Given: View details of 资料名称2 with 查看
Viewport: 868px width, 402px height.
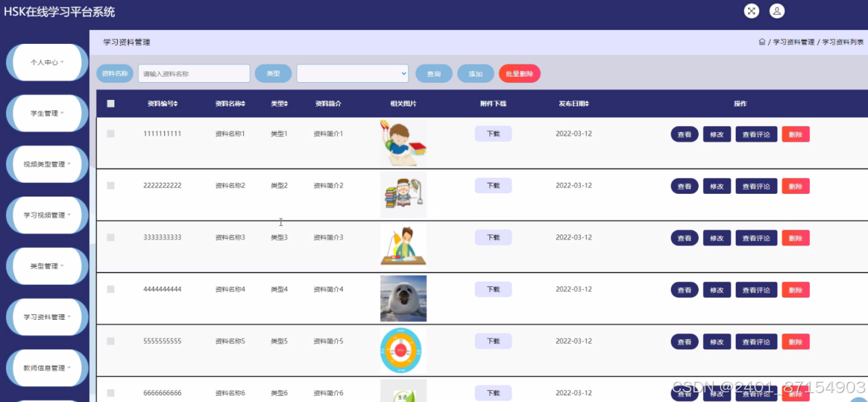Looking at the screenshot, I should pyautogui.click(x=684, y=186).
